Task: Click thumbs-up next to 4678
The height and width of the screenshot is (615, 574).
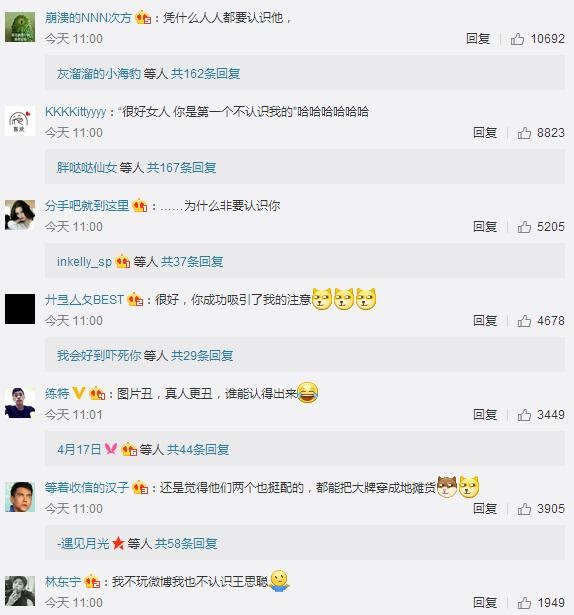Action: click(524, 321)
